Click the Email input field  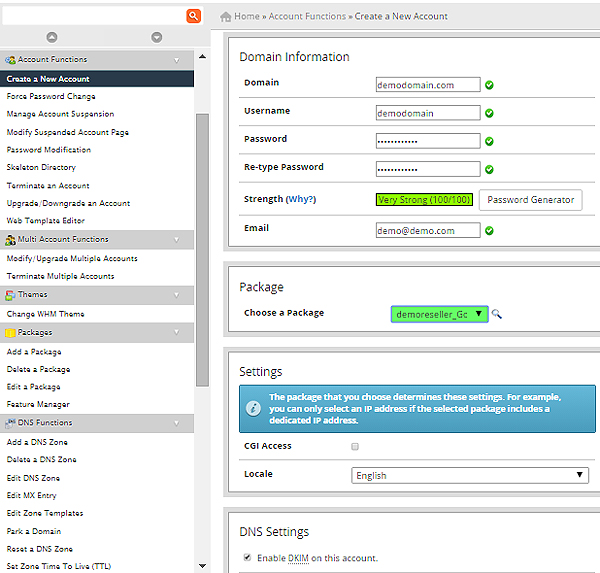pyautogui.click(x=428, y=230)
